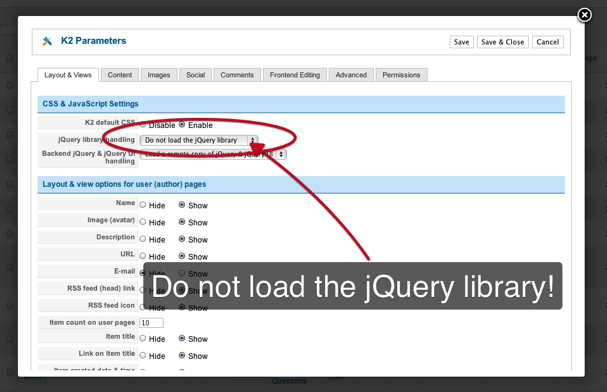This screenshot has height=392, width=607.
Task: Select Hide for Name
Action: click(143, 205)
